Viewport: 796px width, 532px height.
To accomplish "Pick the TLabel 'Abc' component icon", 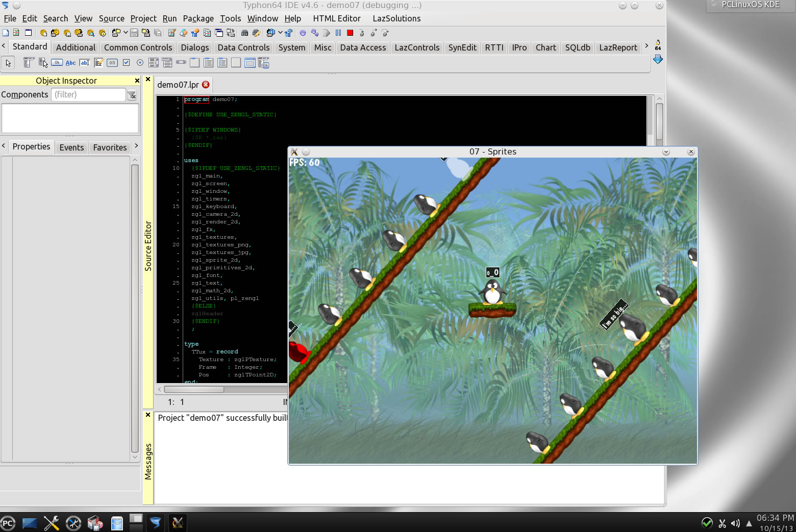I will pyautogui.click(x=70, y=63).
